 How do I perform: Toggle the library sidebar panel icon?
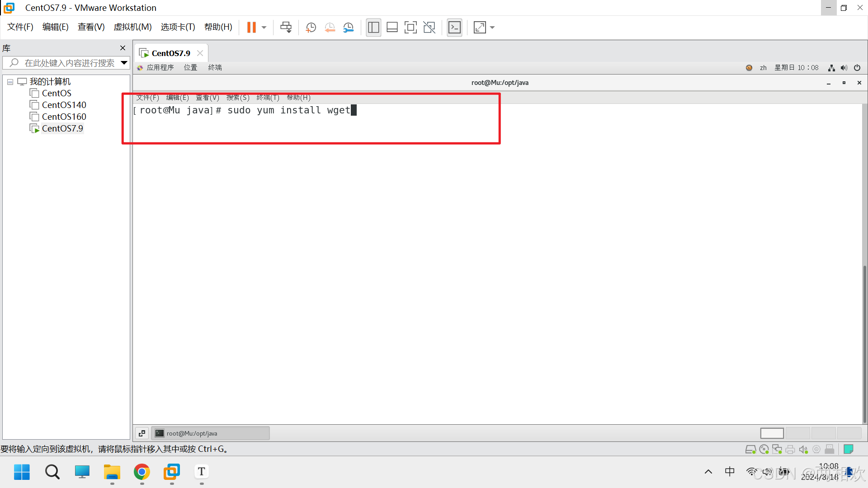point(373,28)
